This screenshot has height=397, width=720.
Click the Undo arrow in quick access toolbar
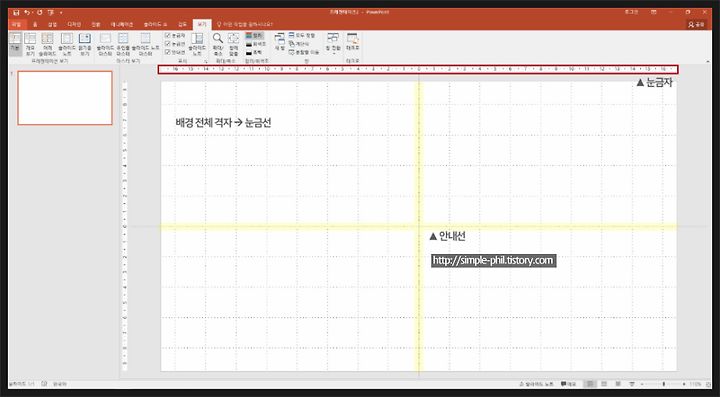[x=27, y=12]
